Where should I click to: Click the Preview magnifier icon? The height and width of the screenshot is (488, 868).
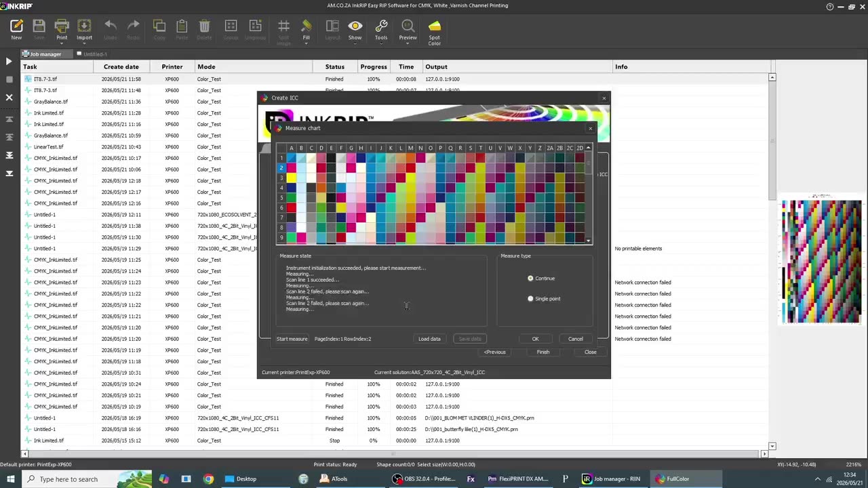point(408,26)
